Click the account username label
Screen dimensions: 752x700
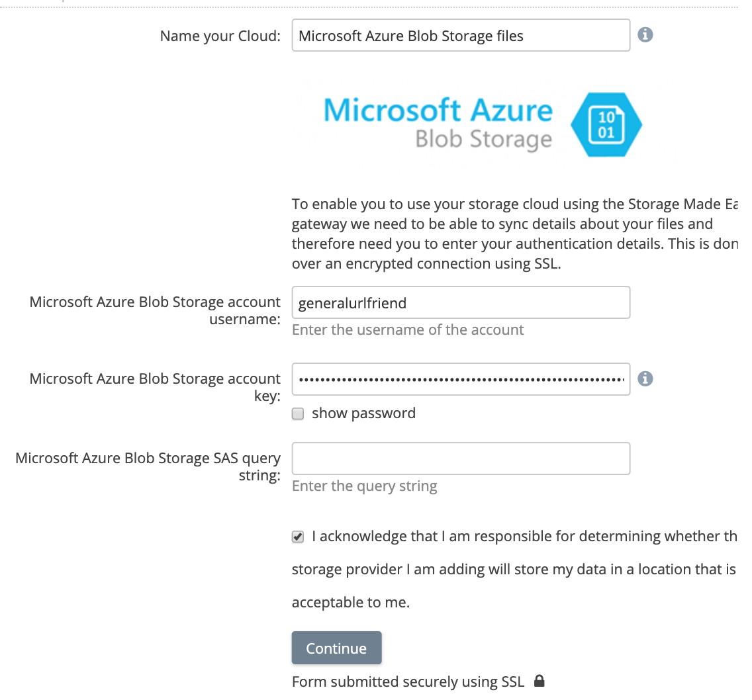(155, 310)
